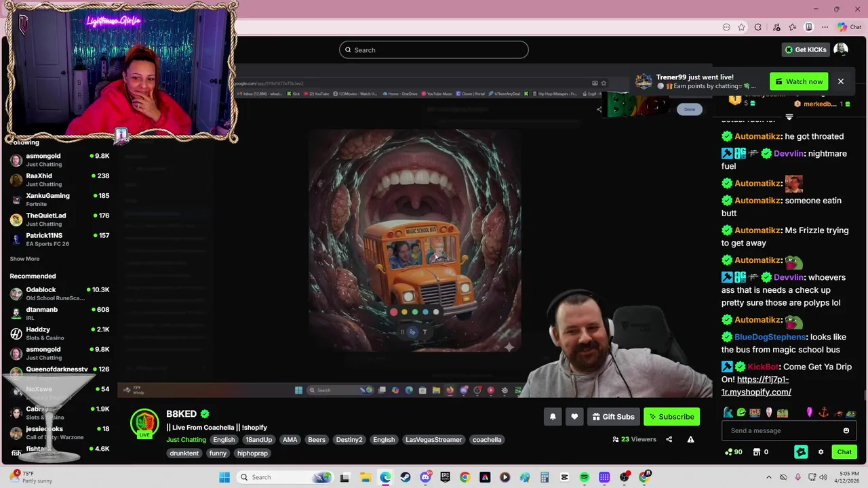Open Edge favorites list icon
The width and height of the screenshot is (868, 488).
(x=792, y=27)
